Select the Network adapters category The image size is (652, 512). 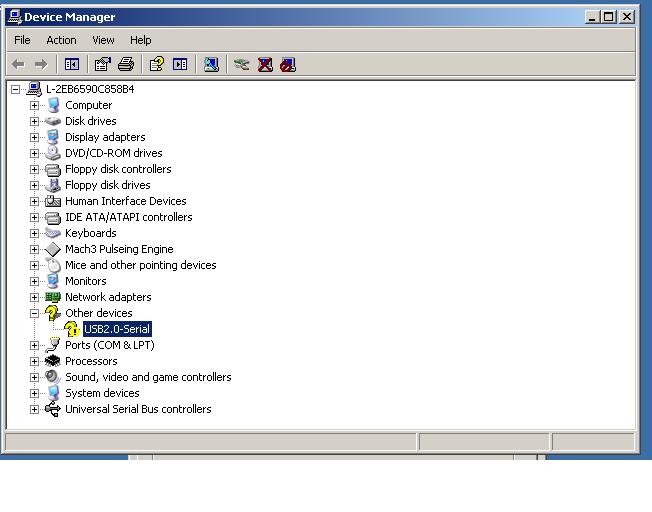point(108,297)
